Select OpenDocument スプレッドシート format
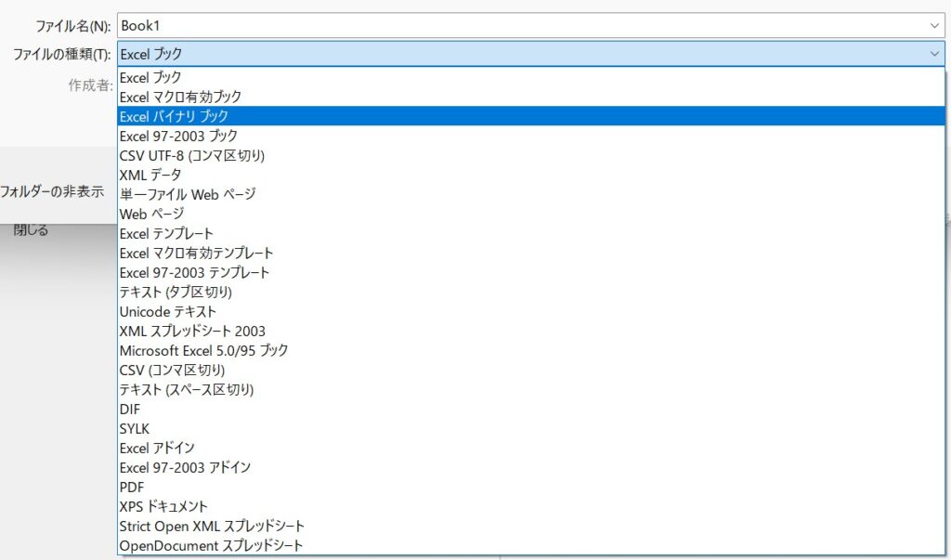The width and height of the screenshot is (951, 560). point(211,545)
